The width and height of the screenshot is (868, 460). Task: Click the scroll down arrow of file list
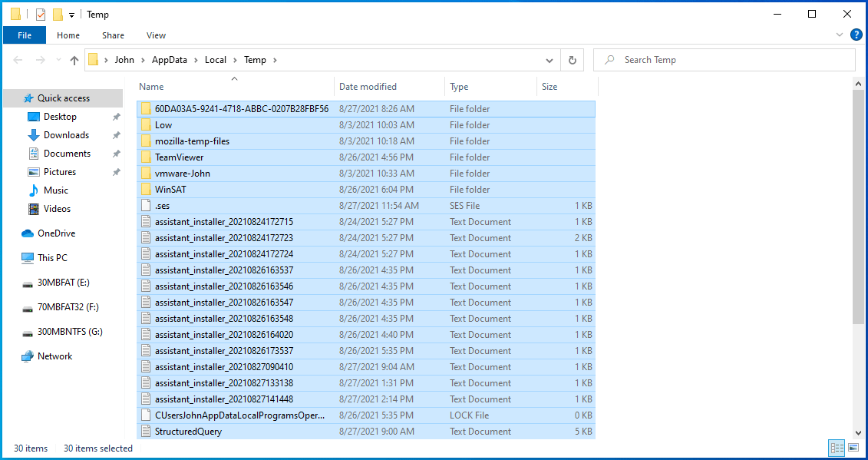click(x=858, y=433)
